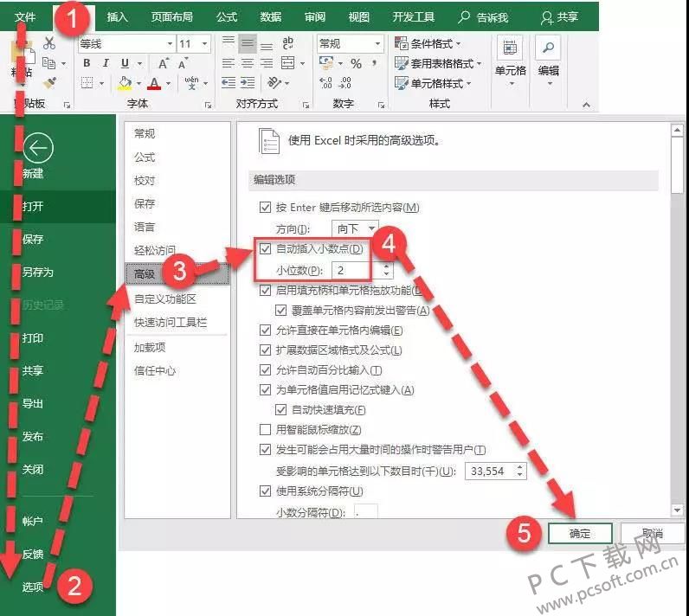Click the increase indent icon

248,82
